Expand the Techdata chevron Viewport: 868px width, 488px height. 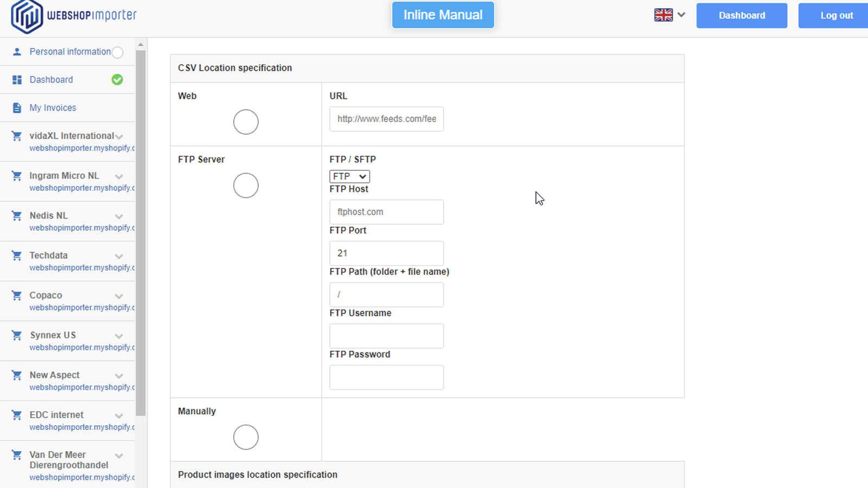119,256
